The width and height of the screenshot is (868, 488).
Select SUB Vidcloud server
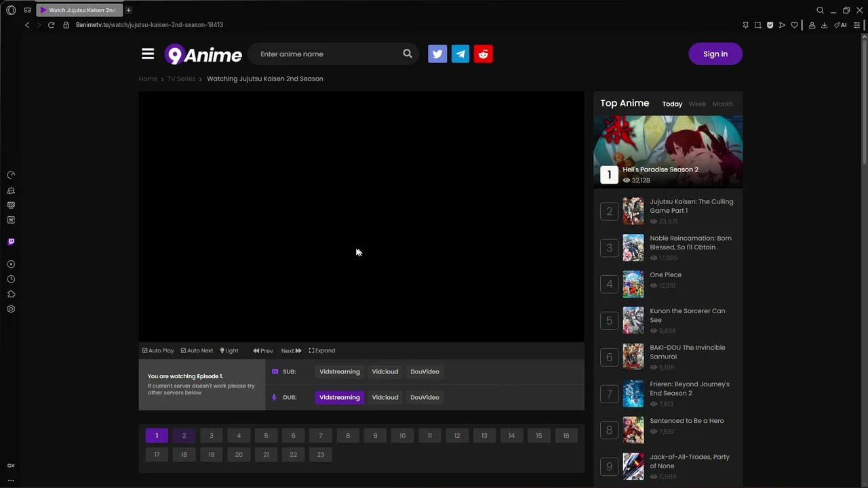click(385, 371)
